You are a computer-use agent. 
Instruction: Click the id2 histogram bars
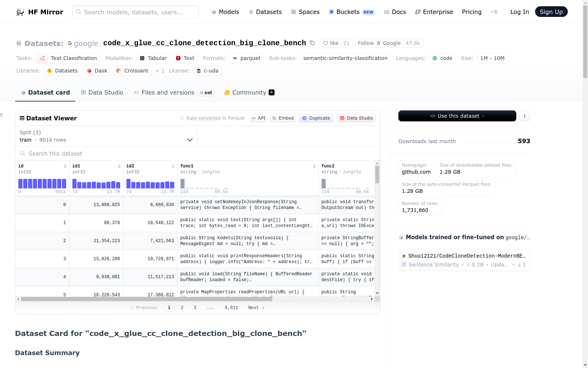click(x=150, y=184)
